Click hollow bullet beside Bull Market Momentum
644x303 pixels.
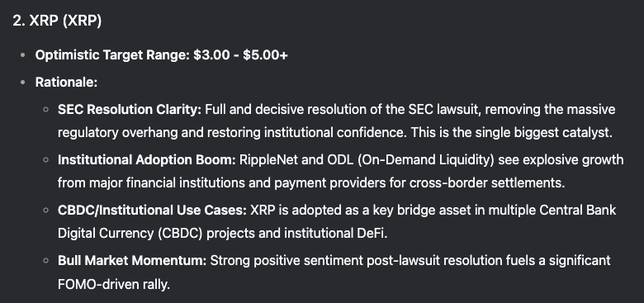pos(46,260)
